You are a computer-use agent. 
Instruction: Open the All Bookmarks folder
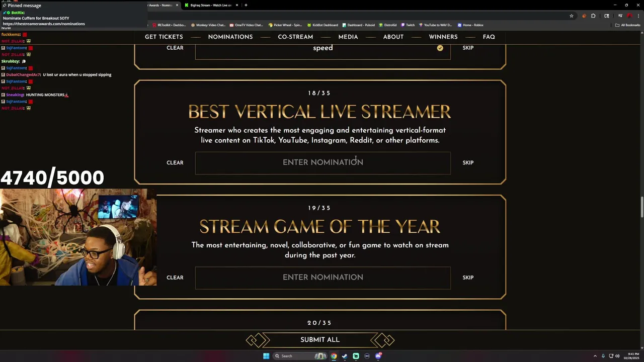pos(628,25)
